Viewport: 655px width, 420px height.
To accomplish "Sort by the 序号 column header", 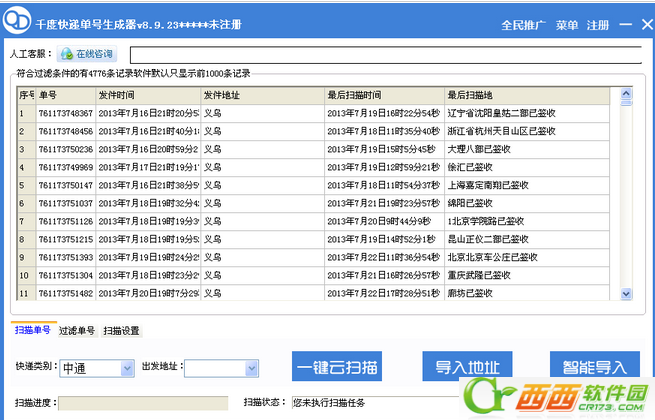I will point(26,95).
